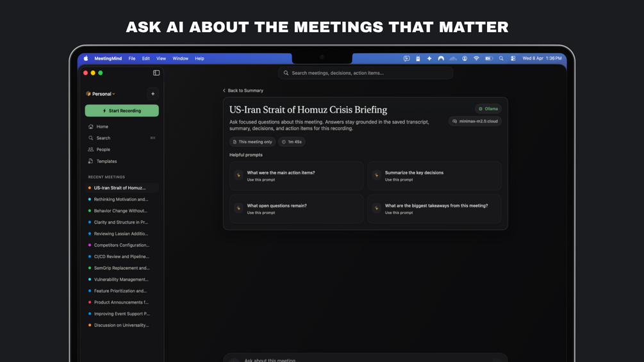
Task: Go to Home in sidebar
Action: pyautogui.click(x=122, y=126)
